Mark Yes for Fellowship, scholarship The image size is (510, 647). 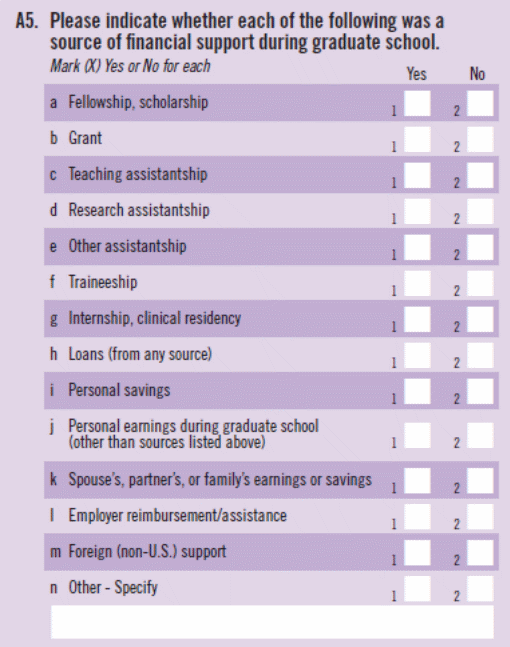click(x=417, y=104)
